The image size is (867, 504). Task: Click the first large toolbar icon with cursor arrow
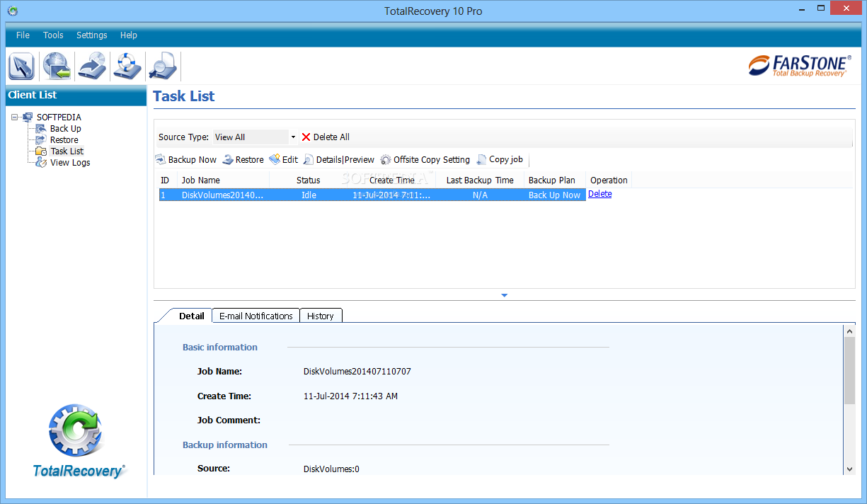click(x=21, y=66)
